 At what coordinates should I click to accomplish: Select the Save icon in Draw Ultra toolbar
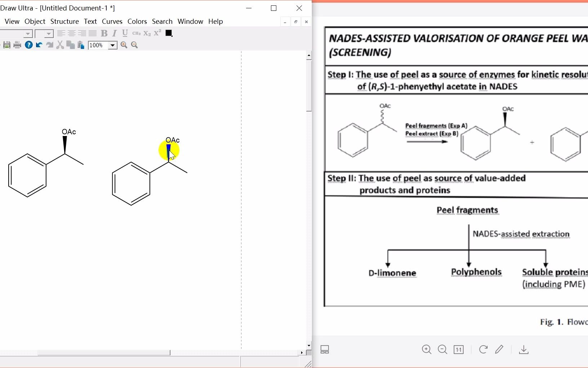[6, 45]
